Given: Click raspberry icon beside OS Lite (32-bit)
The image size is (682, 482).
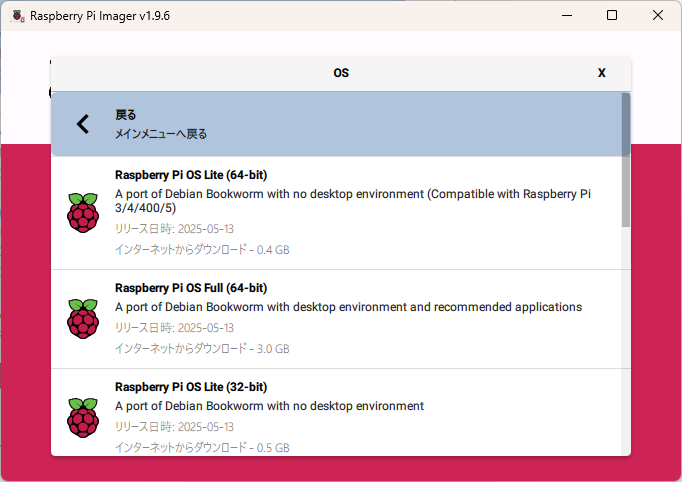Looking at the screenshot, I should click(x=83, y=417).
